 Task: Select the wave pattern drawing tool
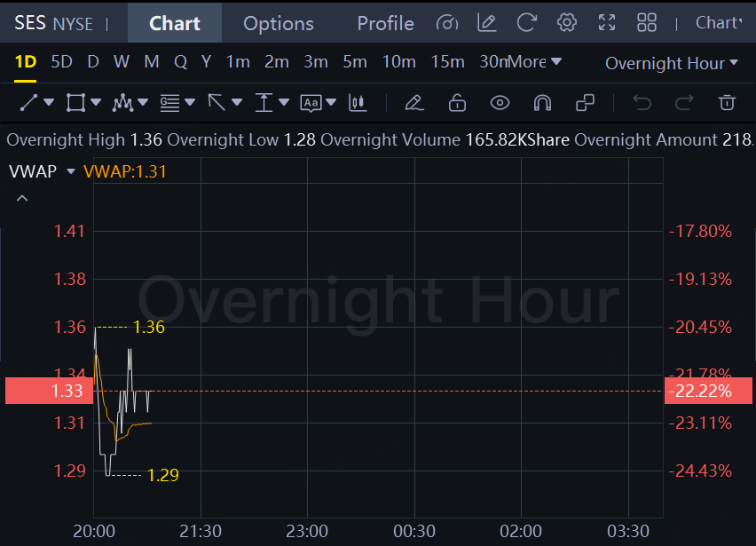(x=122, y=103)
